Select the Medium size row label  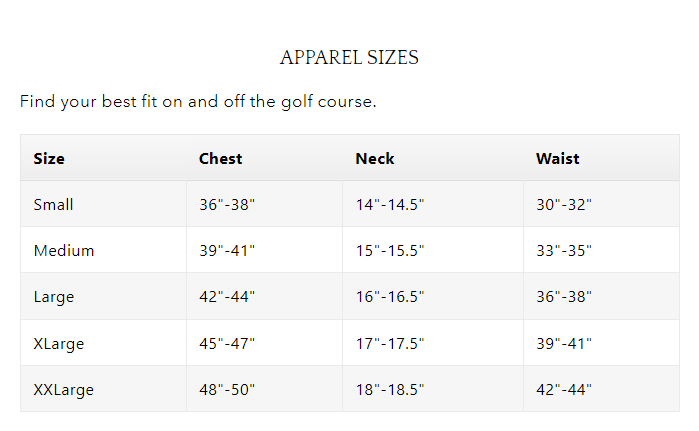(x=63, y=250)
